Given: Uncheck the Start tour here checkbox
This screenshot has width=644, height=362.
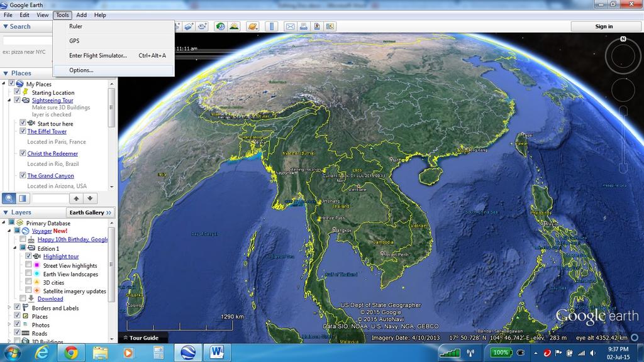Looking at the screenshot, I should pyautogui.click(x=23, y=123).
